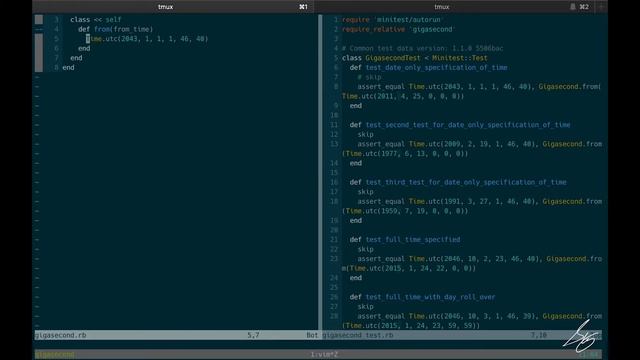Click the Time.utc(2015, 1, 24, 23, 59, 59) argument
The width and height of the screenshot is (640, 360).
(x=411, y=326)
